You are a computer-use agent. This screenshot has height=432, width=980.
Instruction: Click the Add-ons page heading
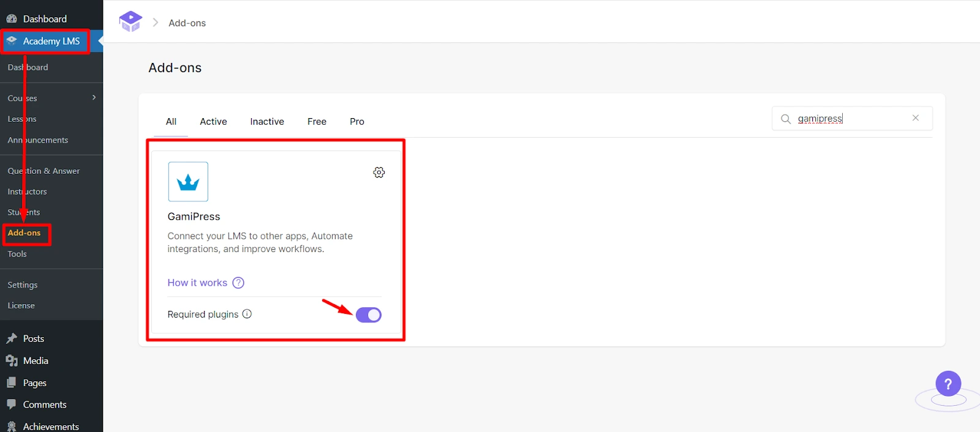tap(175, 68)
